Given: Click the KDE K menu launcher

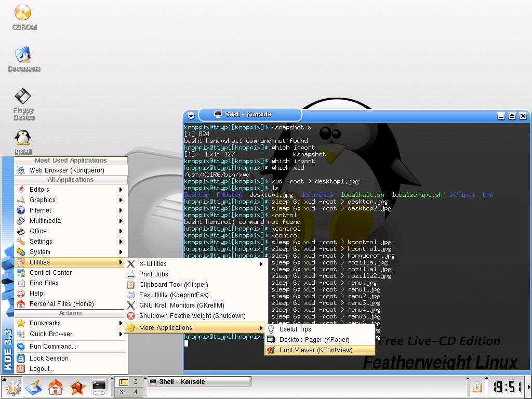Looking at the screenshot, I should (x=13, y=387).
